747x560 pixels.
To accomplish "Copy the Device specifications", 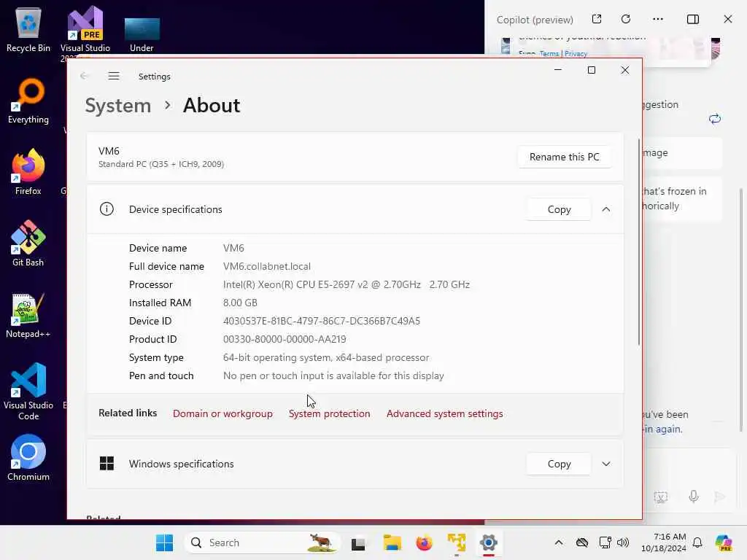I will 559,209.
